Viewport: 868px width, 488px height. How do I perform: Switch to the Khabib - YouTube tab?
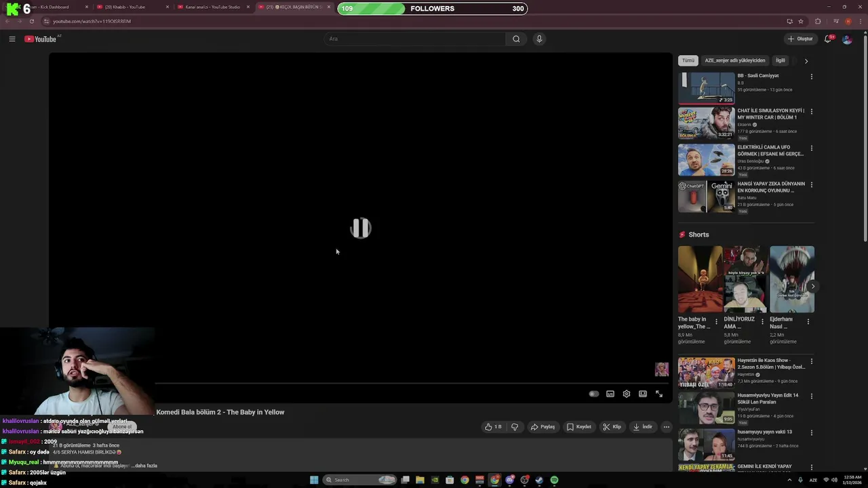132,7
